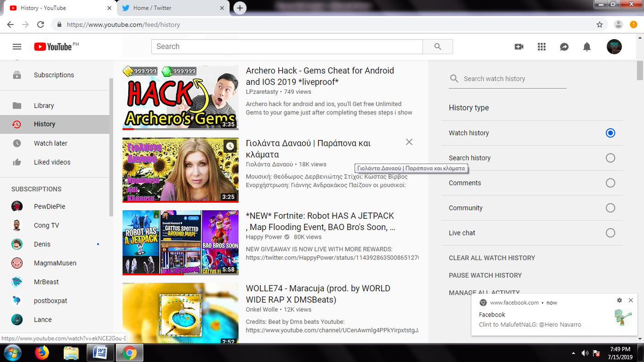644x362 pixels.
Task: Open MagmaMusen subscription channel
Action: (55, 263)
